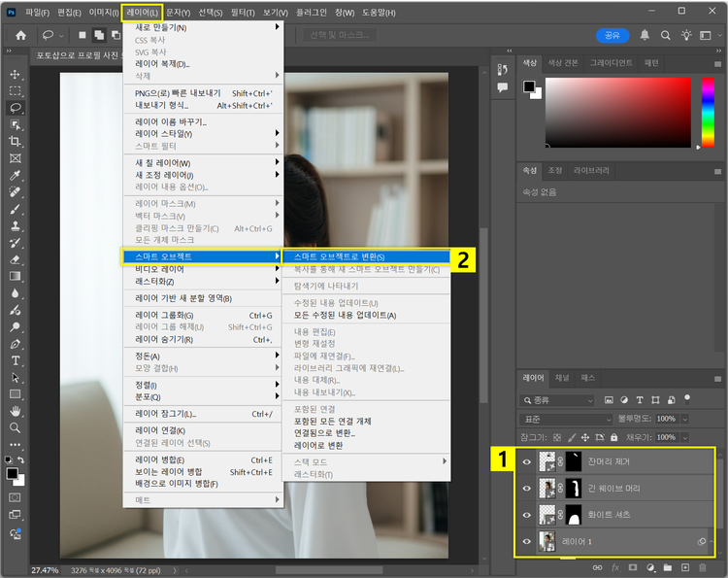The height and width of the screenshot is (578, 728).
Task: Pick the Eyedropper tool
Action: (x=16, y=176)
